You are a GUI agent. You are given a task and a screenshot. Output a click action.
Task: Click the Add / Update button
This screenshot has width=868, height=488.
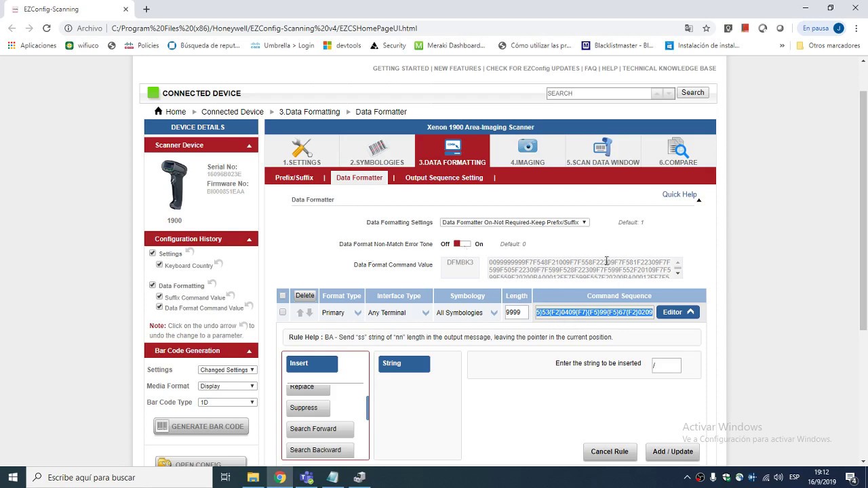click(673, 451)
